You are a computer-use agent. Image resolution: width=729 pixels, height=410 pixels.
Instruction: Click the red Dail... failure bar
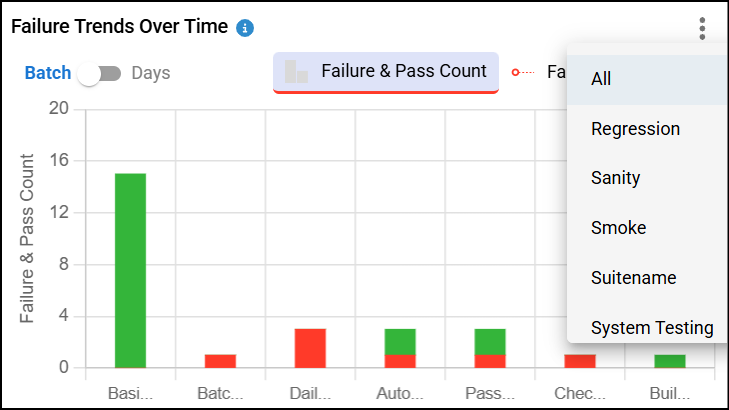point(310,348)
